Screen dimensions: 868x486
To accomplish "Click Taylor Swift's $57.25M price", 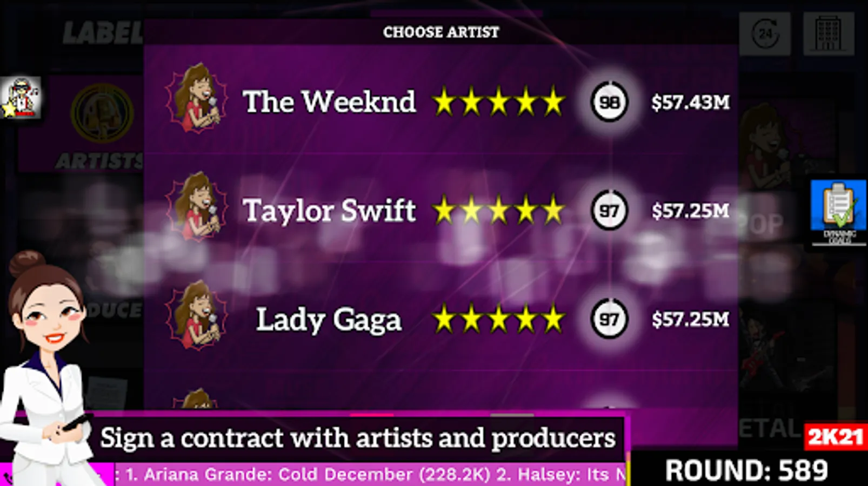I will (x=690, y=211).
